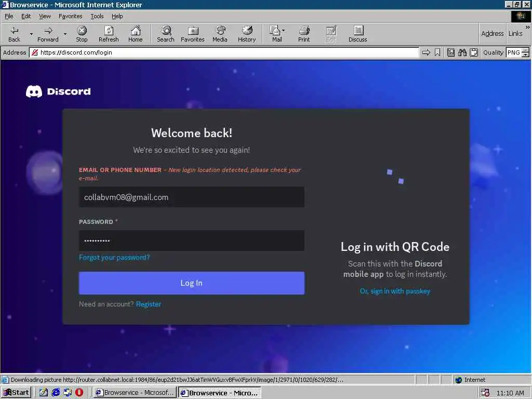
Task: Switch to first Browservice taskbar window
Action: 135,393
